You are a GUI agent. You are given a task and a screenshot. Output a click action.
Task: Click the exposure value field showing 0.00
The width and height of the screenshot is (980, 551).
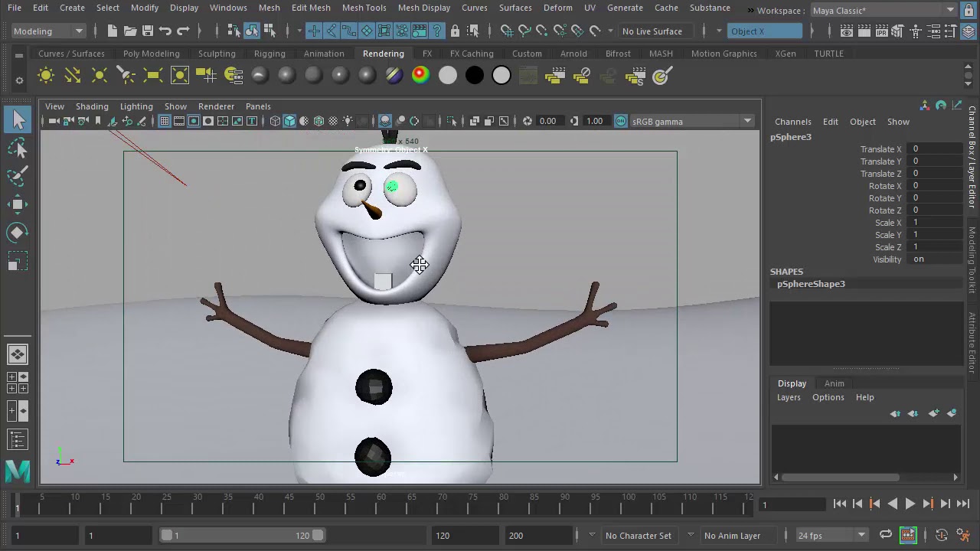[548, 121]
